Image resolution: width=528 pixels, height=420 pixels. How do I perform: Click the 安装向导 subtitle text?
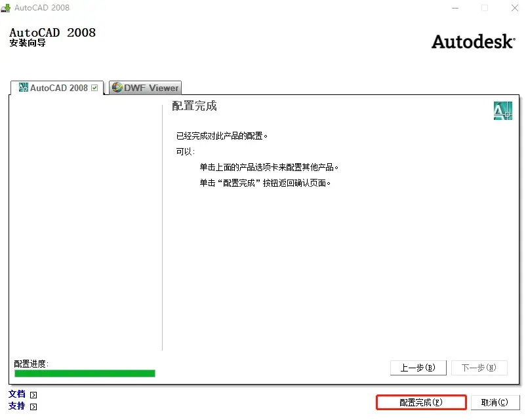pyautogui.click(x=28, y=43)
